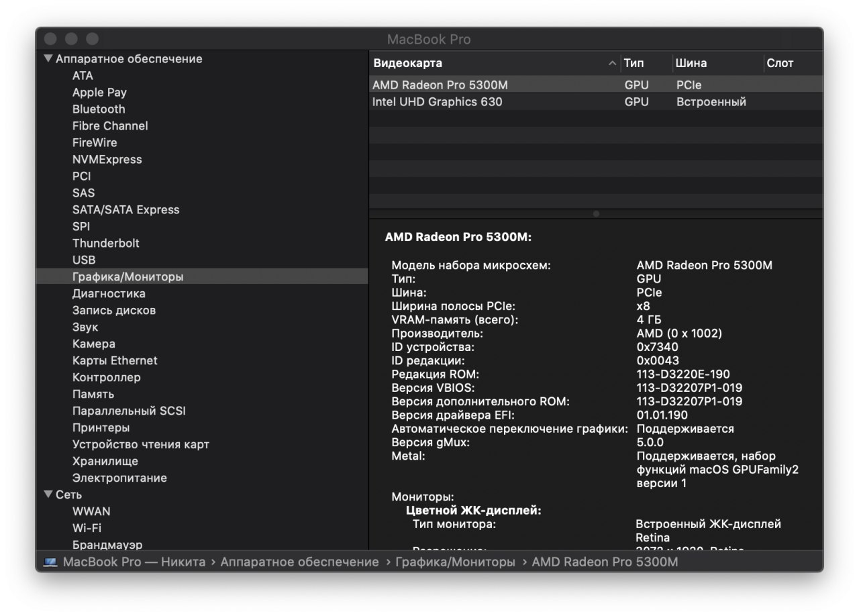The image size is (859, 616).
Task: Select SPI in the sidebar
Action: pyautogui.click(x=81, y=226)
